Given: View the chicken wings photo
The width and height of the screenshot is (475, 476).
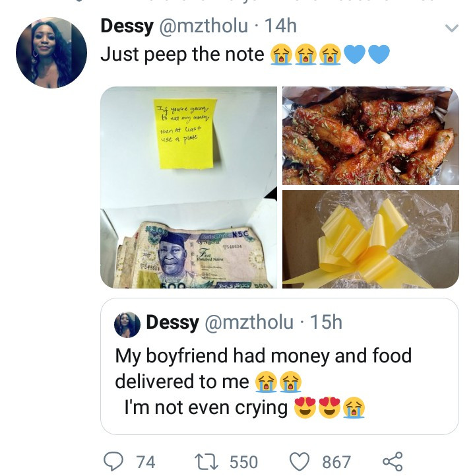Looking at the screenshot, I should click(370, 135).
